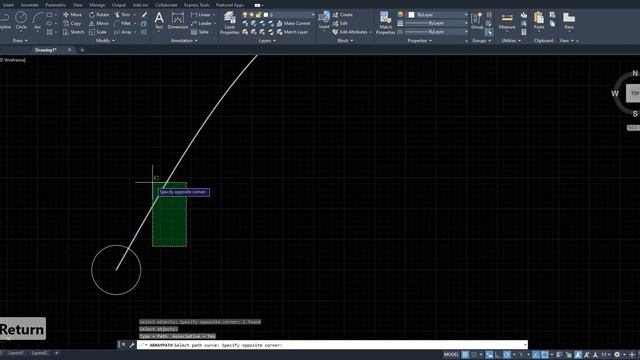This screenshot has height=360, width=640.
Task: Click the object color swatch
Action: coord(411,14)
